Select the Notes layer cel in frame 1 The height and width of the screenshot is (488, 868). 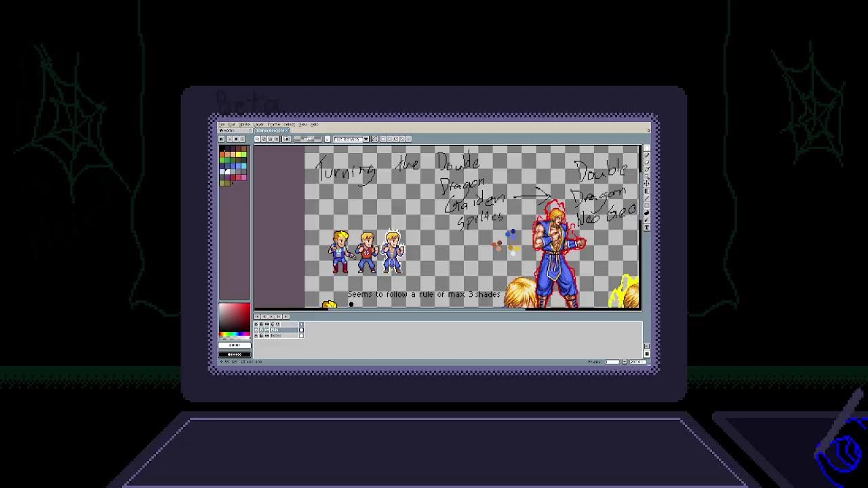click(301, 335)
